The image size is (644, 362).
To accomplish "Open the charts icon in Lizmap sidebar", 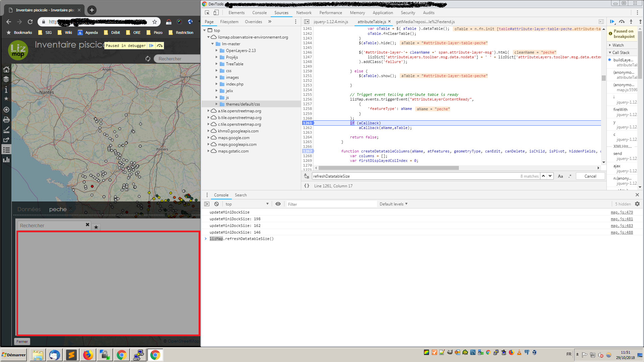I will [6, 160].
